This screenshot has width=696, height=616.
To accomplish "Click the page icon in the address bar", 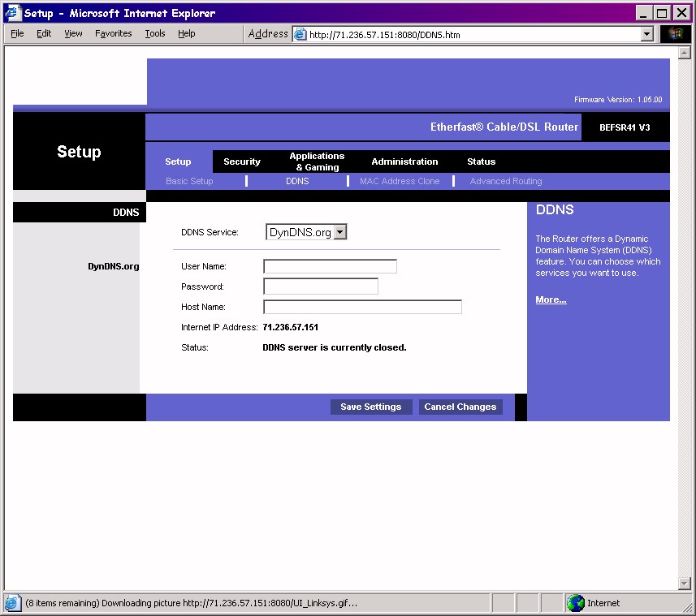I will pos(300,34).
